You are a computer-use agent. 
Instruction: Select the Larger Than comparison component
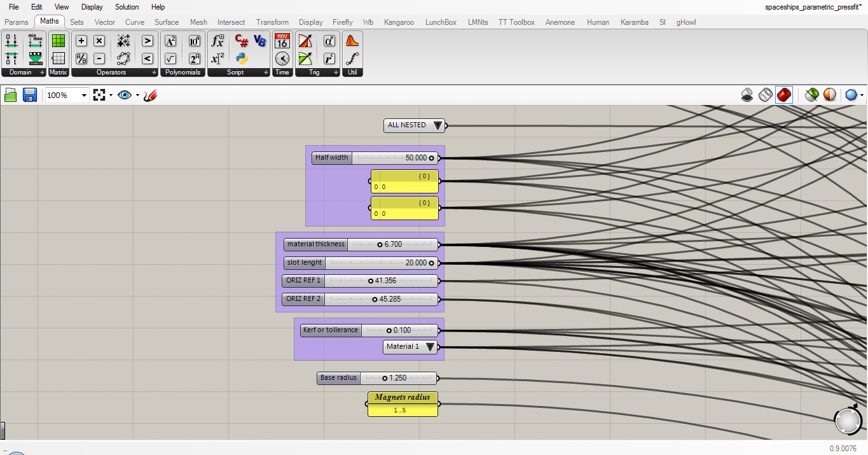[x=147, y=41]
